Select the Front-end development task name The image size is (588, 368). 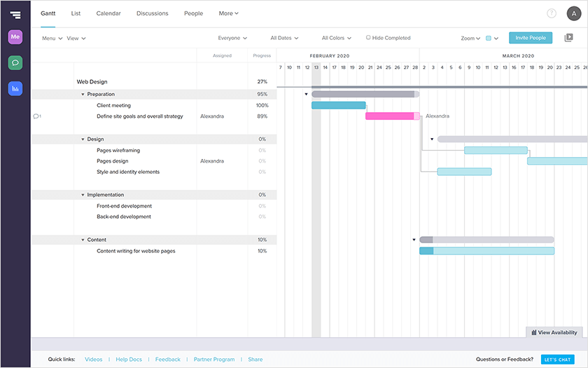click(124, 206)
